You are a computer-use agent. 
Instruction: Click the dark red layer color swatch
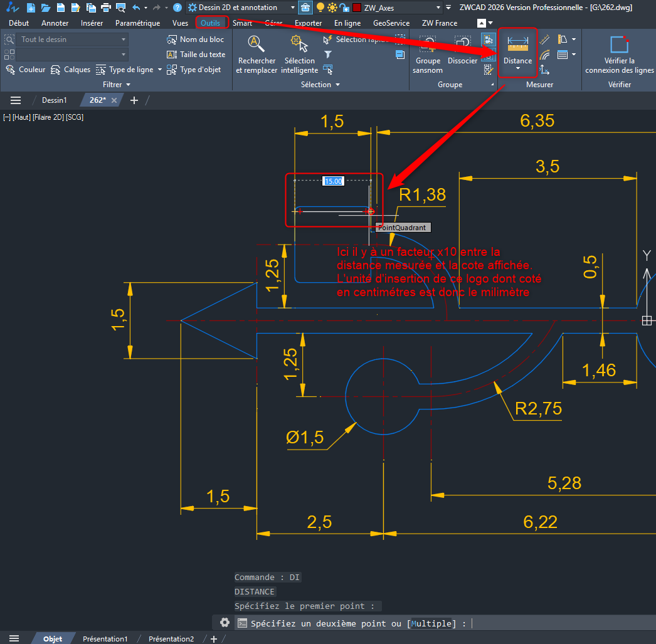(x=357, y=8)
